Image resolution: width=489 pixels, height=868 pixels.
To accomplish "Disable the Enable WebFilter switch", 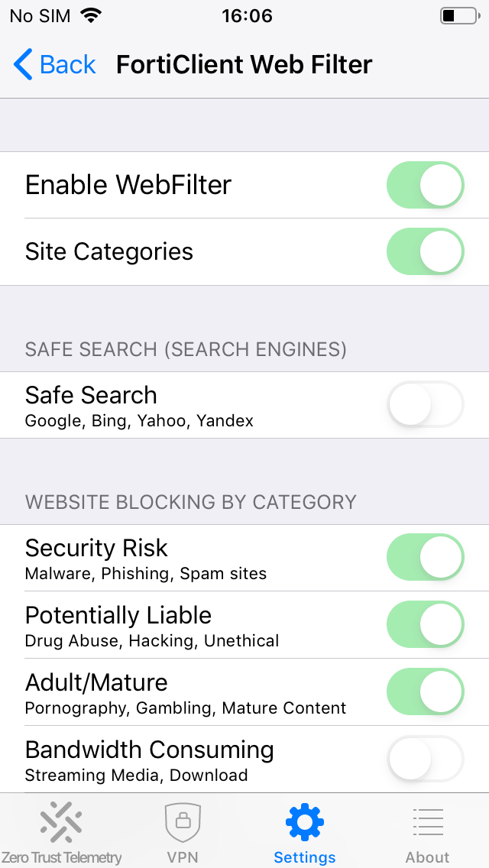I will [x=425, y=185].
